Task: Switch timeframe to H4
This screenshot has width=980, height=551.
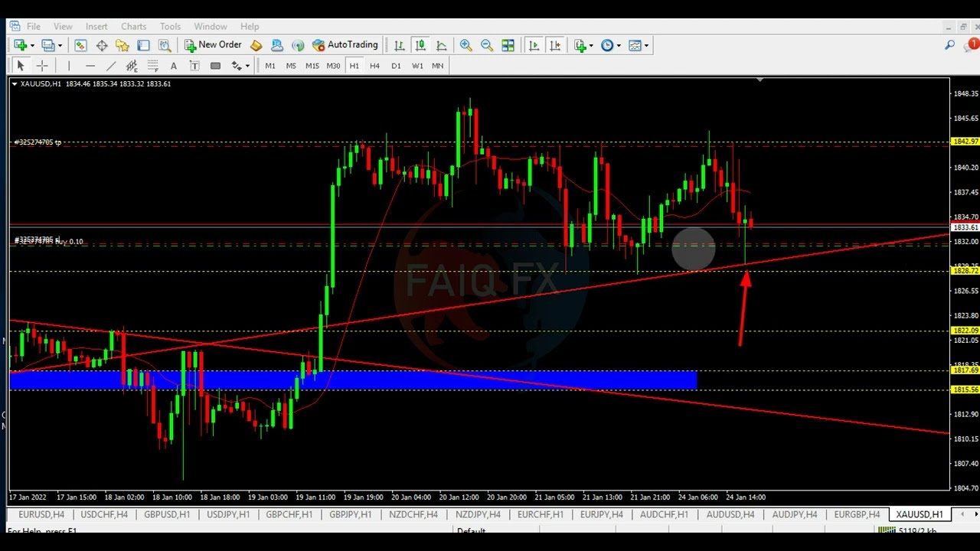Action: pos(374,66)
